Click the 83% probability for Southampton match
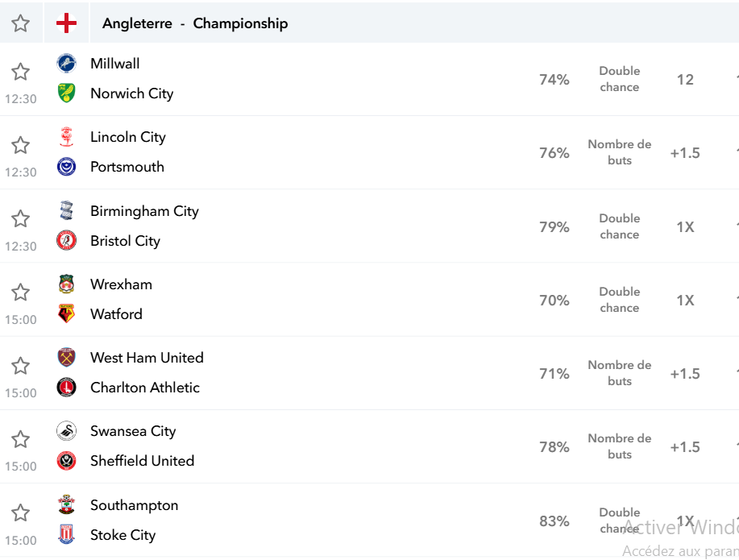 coord(554,521)
